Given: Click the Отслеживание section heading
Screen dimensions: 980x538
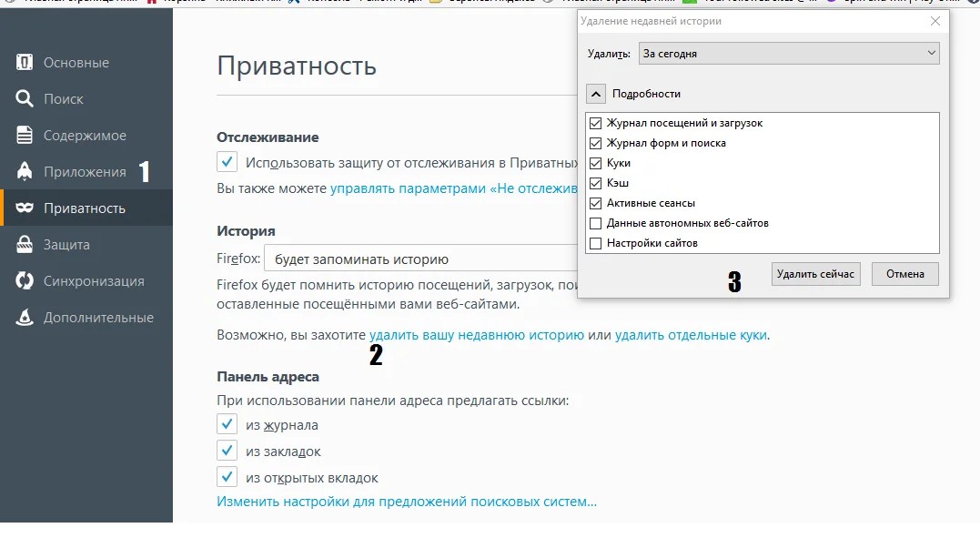Looking at the screenshot, I should point(268,137).
